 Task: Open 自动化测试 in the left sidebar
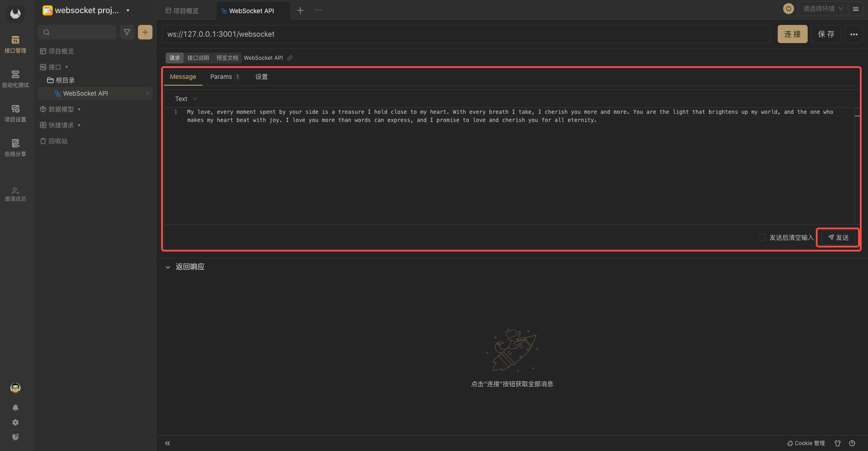(15, 78)
